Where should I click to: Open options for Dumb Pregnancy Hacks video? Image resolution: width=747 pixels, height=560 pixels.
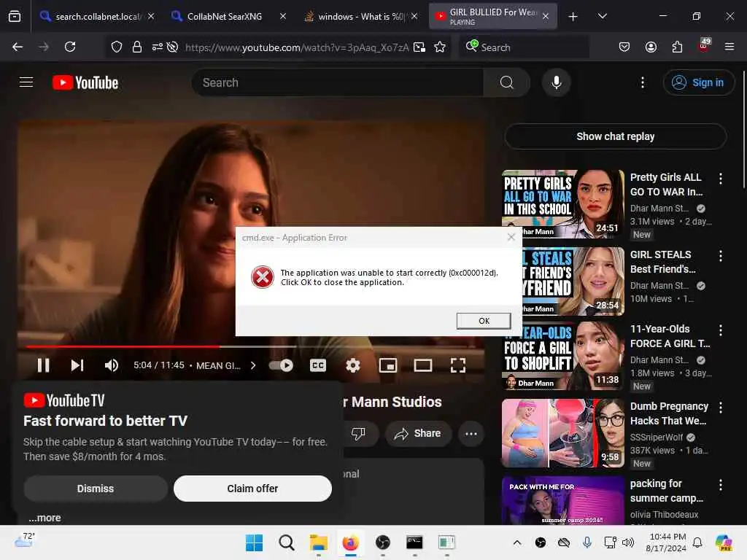(x=720, y=408)
